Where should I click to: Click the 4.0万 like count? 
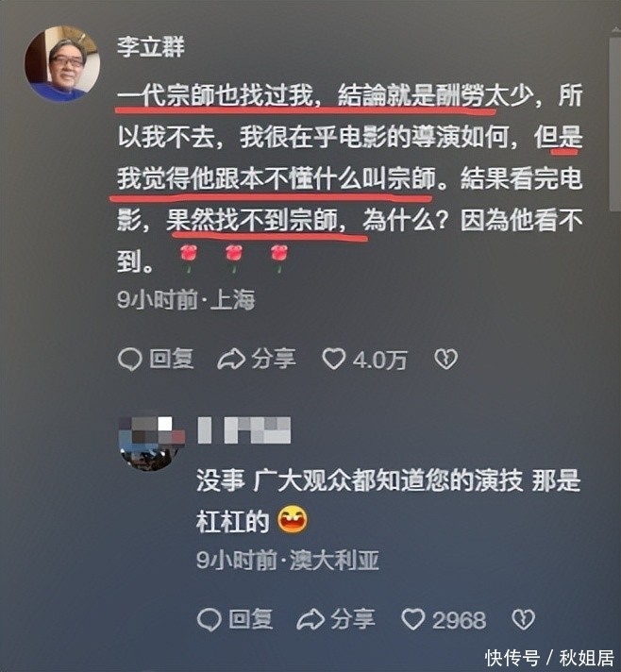(x=380, y=360)
